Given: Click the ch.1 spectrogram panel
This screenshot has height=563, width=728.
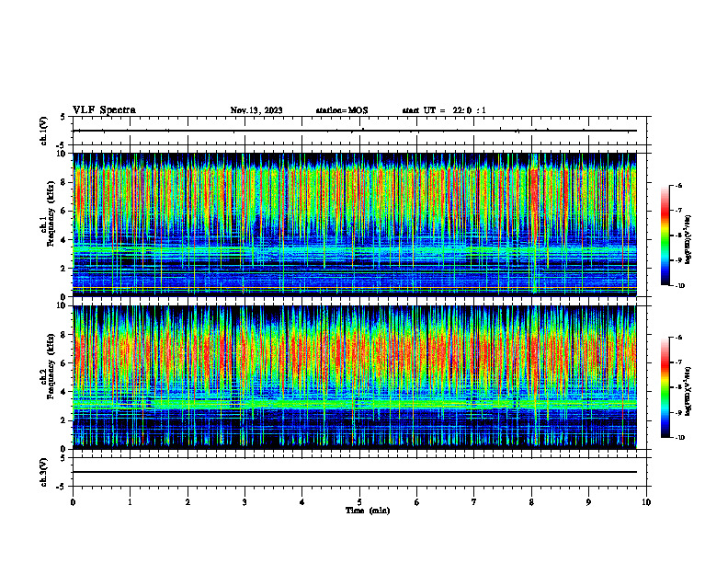Looking at the screenshot, I should [355, 224].
